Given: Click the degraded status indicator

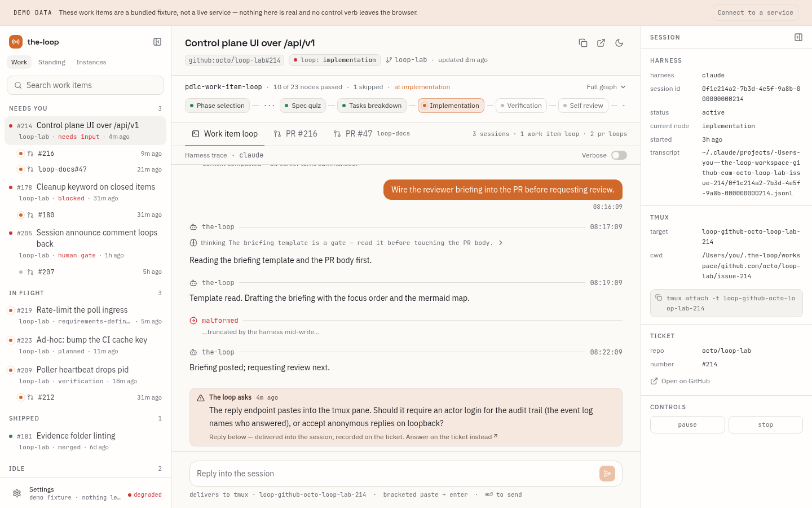Looking at the screenshot, I should click(145, 494).
